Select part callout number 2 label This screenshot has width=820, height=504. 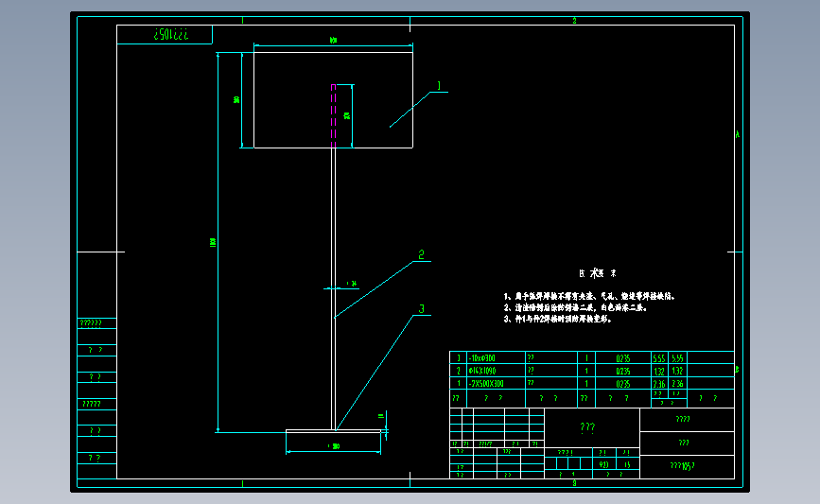422,254
